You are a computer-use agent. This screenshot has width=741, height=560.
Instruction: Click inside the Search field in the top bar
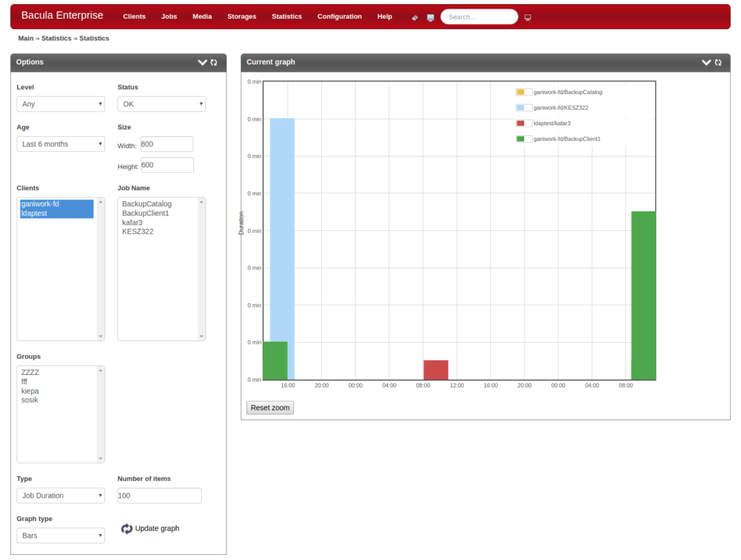point(479,17)
